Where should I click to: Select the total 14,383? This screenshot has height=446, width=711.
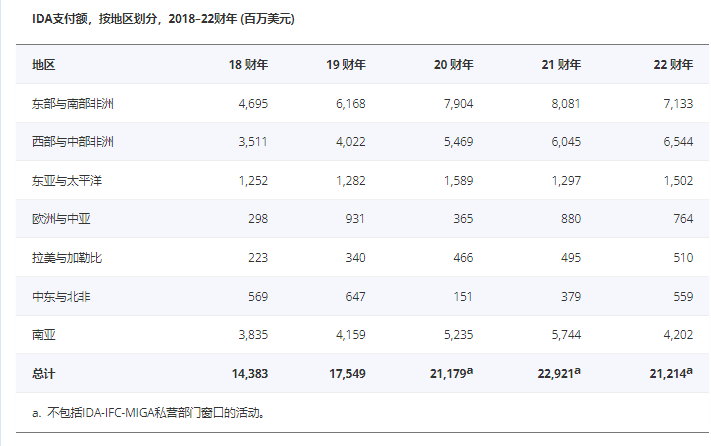coord(250,374)
